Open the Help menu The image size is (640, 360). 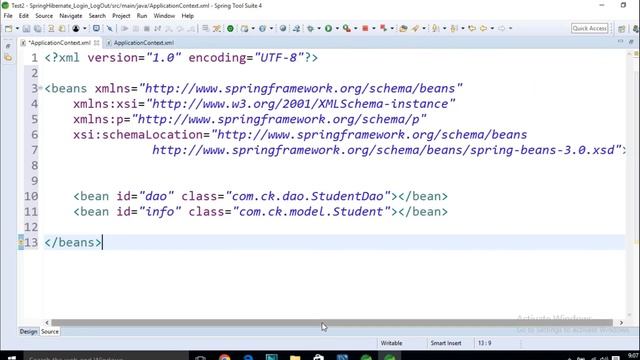[x=187, y=16]
